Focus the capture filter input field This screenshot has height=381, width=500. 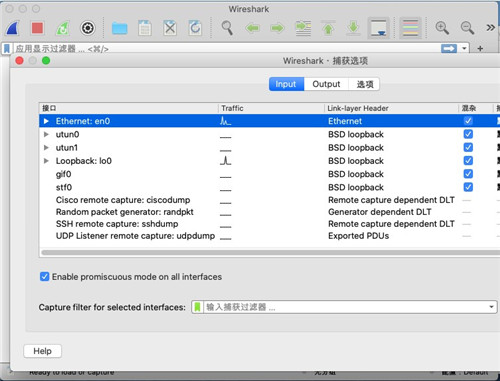[x=345, y=307]
